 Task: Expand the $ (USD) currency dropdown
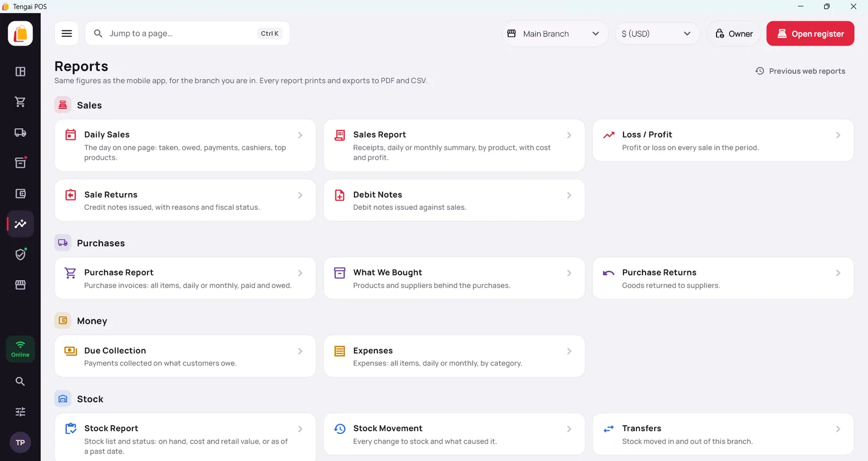pyautogui.click(x=657, y=34)
